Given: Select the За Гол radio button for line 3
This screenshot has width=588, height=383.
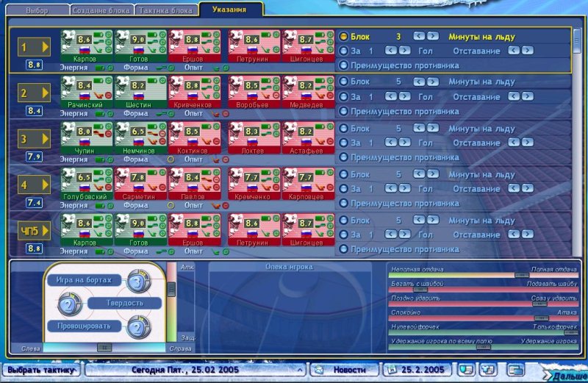Looking at the screenshot, I should click(343, 143).
